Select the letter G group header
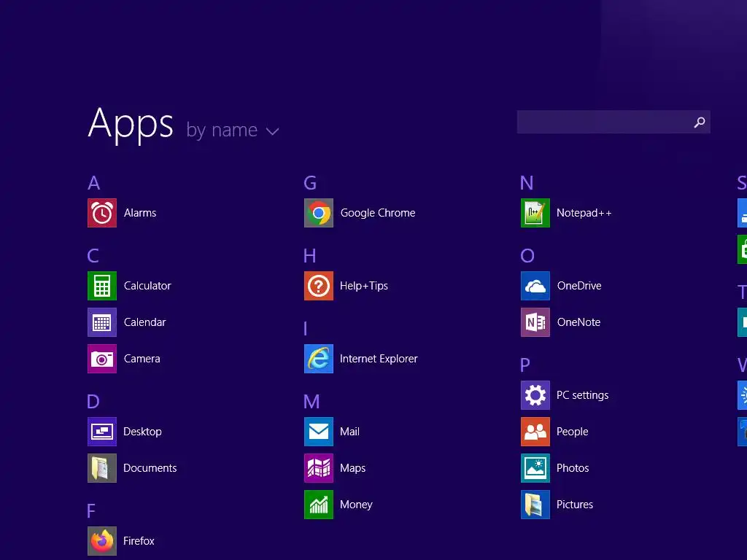The width and height of the screenshot is (747, 560). [x=310, y=183]
